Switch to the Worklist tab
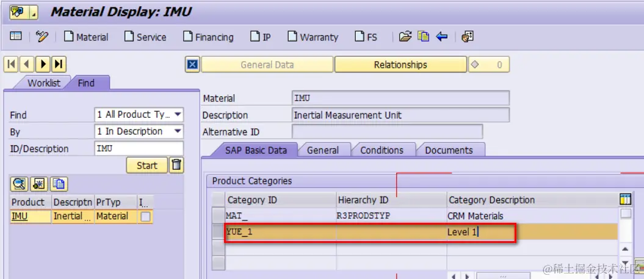The image size is (644, 279). pyautogui.click(x=43, y=83)
